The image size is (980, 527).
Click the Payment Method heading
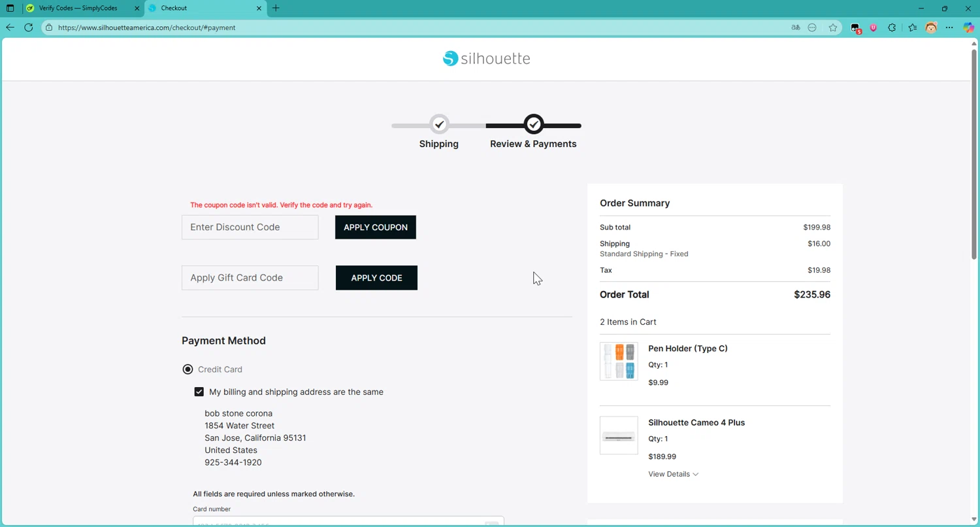pos(223,341)
